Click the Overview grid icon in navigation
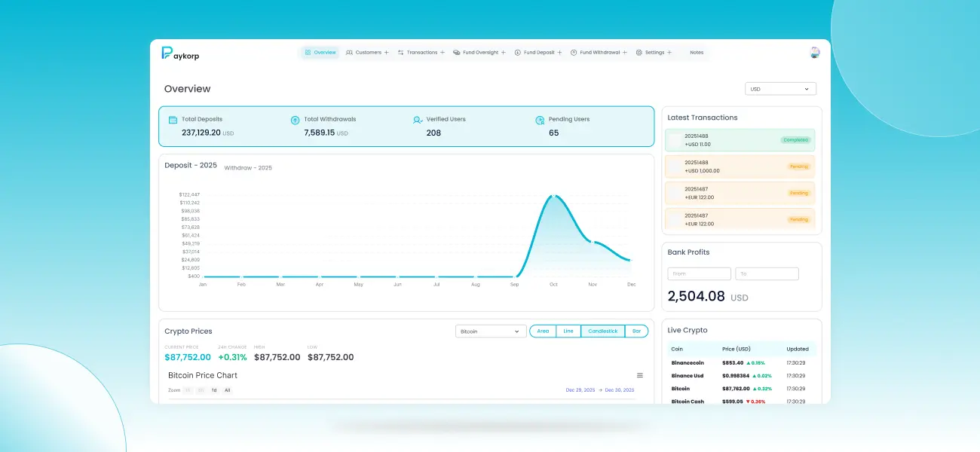 click(x=308, y=53)
